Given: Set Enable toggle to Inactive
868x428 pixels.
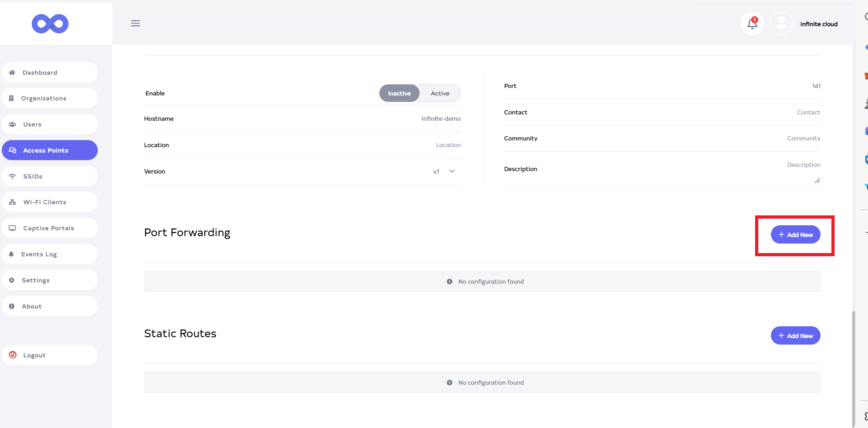Looking at the screenshot, I should pyautogui.click(x=399, y=93).
